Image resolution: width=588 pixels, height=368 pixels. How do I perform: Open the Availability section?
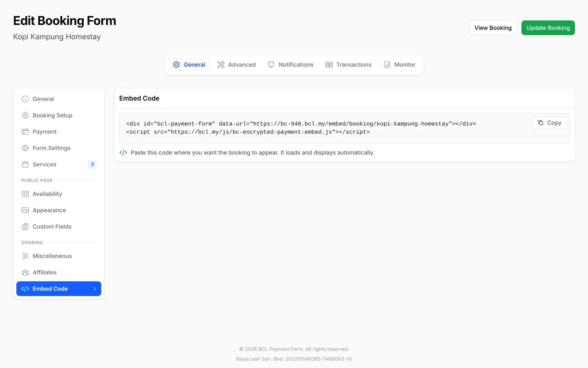pyautogui.click(x=59, y=194)
